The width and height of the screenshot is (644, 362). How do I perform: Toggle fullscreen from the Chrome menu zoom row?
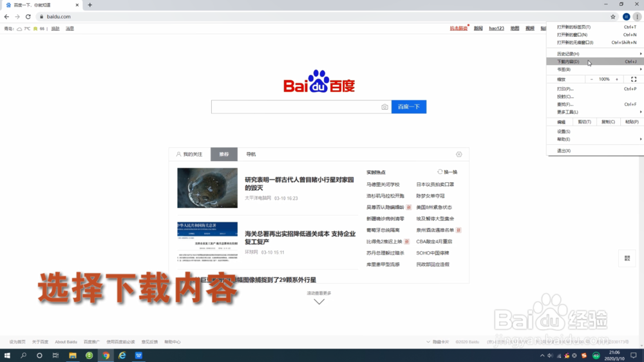pyautogui.click(x=634, y=79)
